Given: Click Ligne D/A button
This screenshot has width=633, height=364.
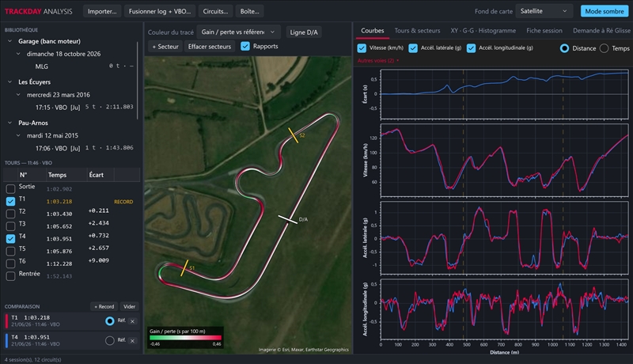Looking at the screenshot, I should pyautogui.click(x=304, y=32).
